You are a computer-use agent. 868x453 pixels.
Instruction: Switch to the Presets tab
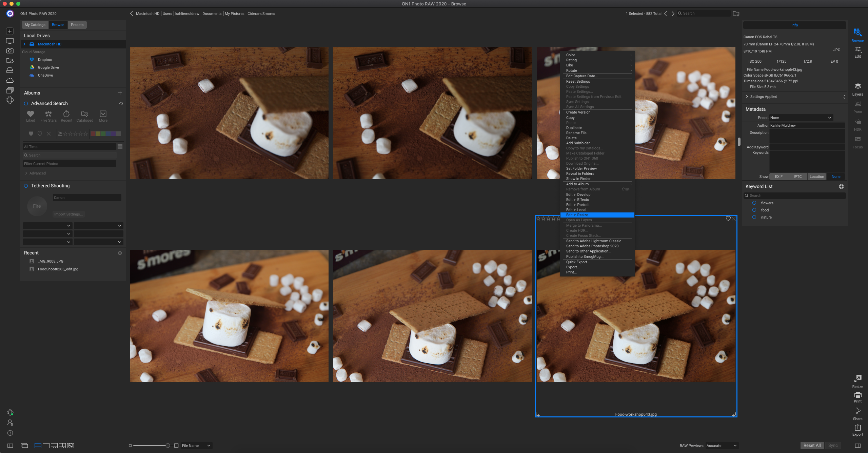(x=77, y=25)
